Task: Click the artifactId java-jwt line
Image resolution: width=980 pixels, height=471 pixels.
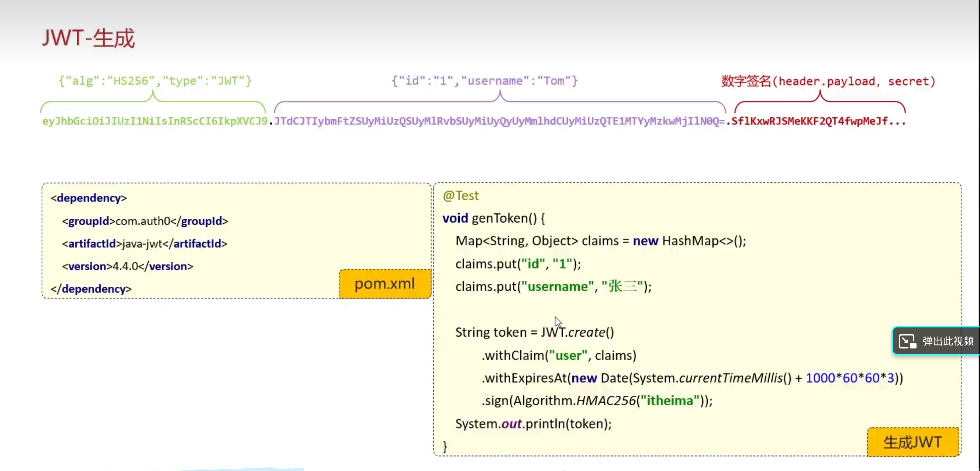Action: coord(145,244)
